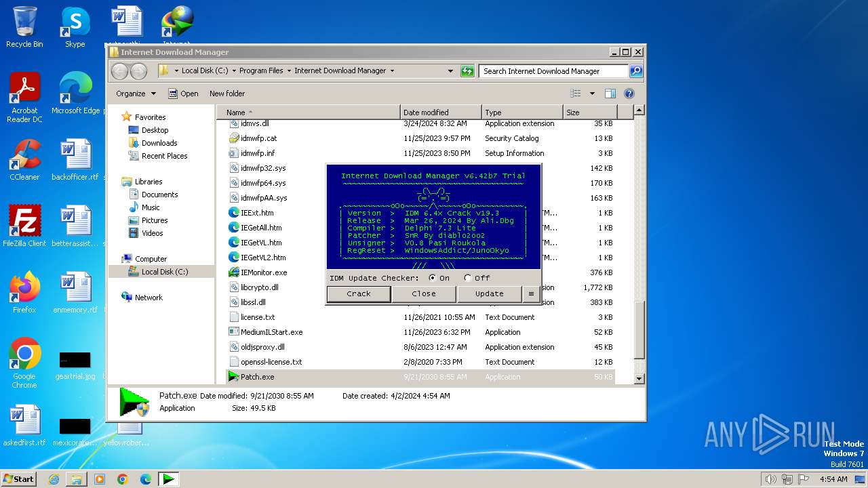Sort by the Type column header

522,113
